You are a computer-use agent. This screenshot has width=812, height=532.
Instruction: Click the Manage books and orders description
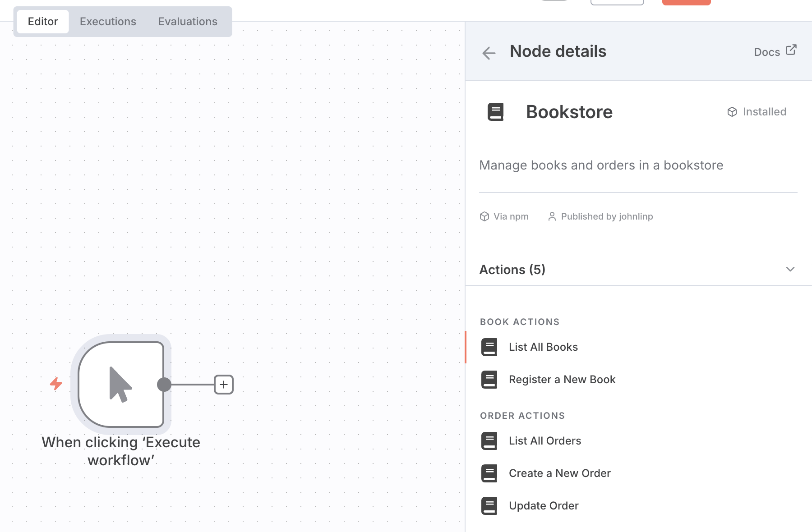pyautogui.click(x=601, y=165)
